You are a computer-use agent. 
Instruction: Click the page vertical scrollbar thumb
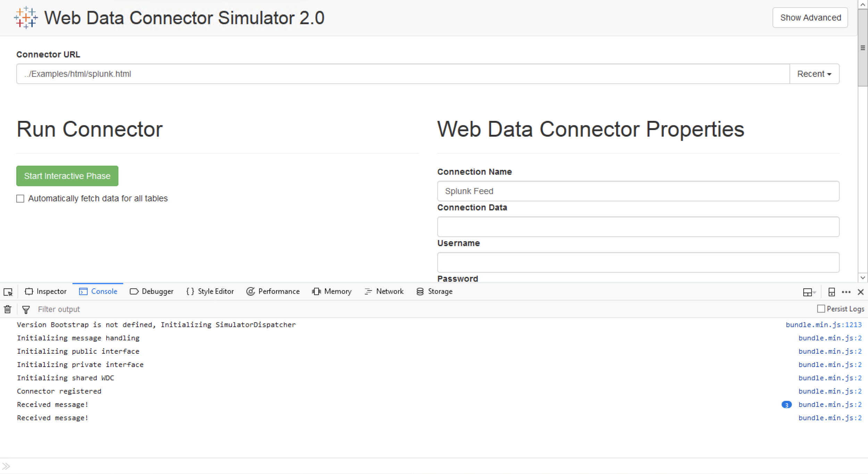point(863,48)
